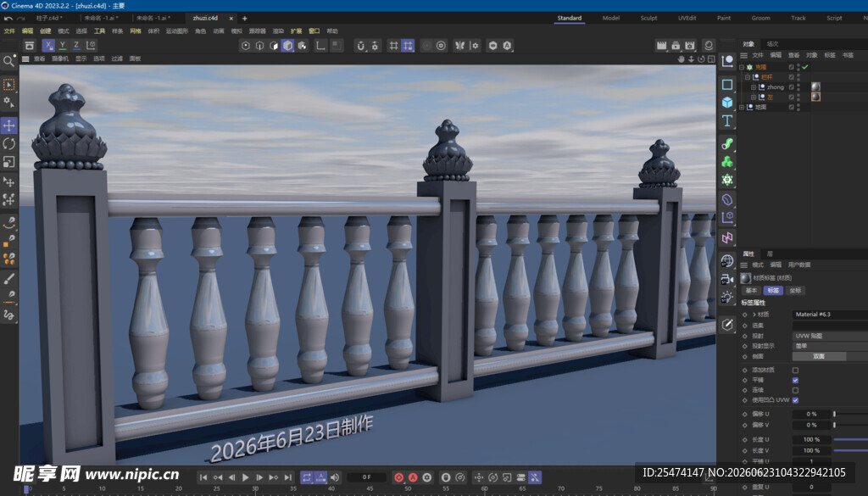Expand the 左 object tree node
Image resolution: width=868 pixels, height=496 pixels.
(x=754, y=97)
